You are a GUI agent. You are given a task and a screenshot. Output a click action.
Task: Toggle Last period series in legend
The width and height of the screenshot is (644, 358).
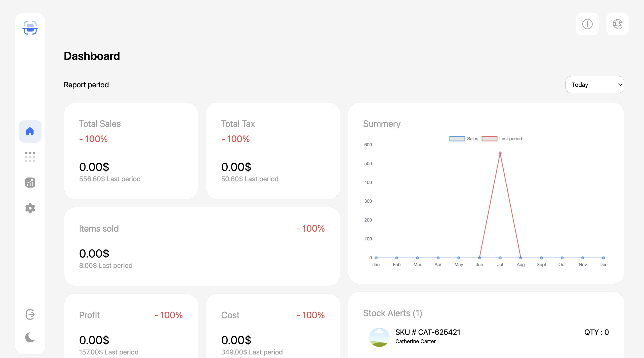pos(502,139)
